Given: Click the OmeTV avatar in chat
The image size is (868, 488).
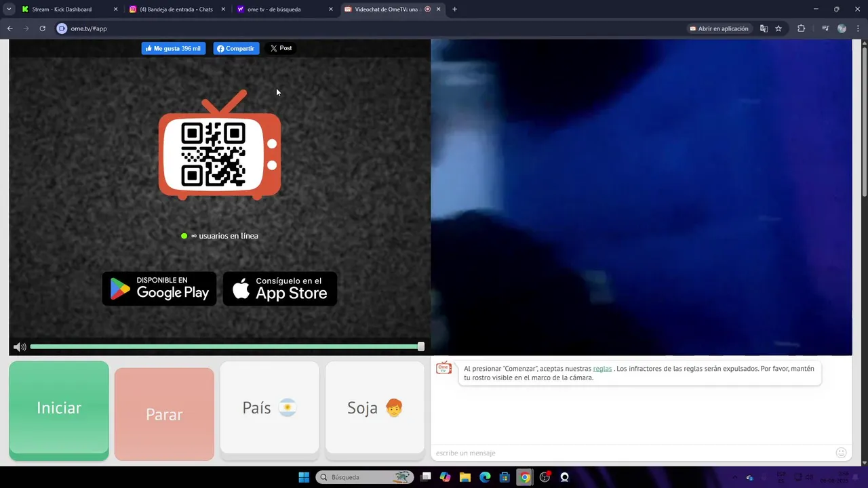Looking at the screenshot, I should point(443,368).
